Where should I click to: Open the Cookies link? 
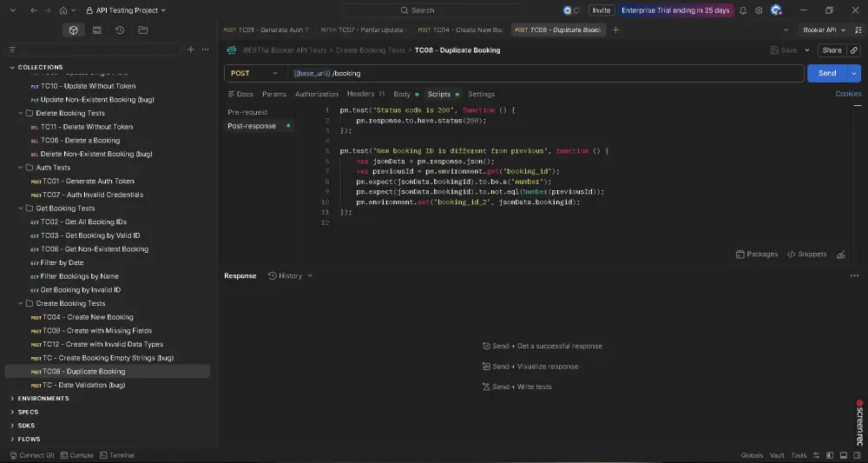[848, 94]
